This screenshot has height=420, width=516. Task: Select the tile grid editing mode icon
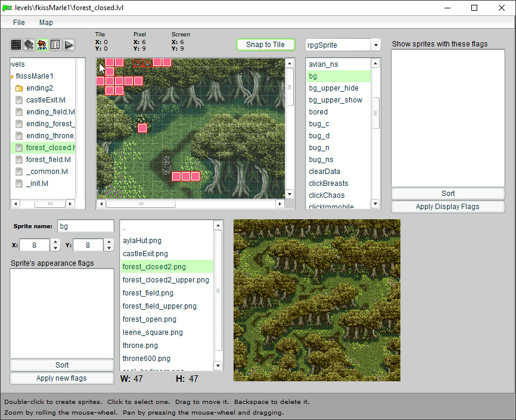pos(16,45)
